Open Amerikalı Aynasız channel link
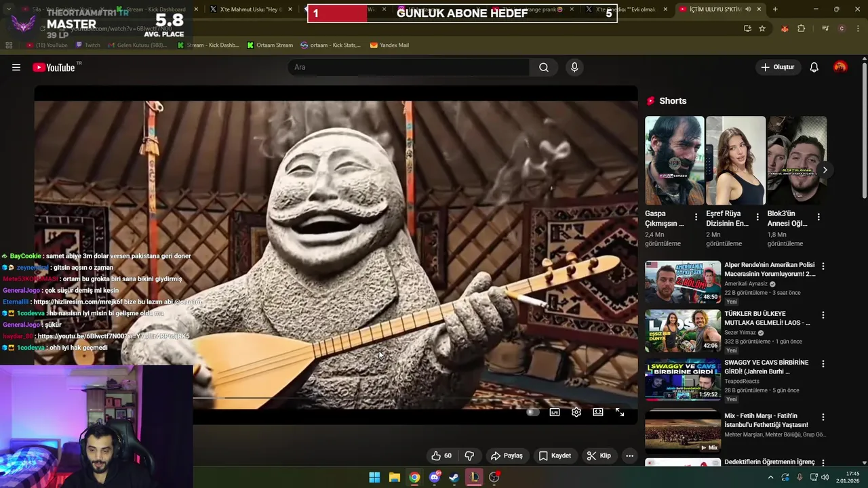This screenshot has height=488, width=868. click(746, 284)
